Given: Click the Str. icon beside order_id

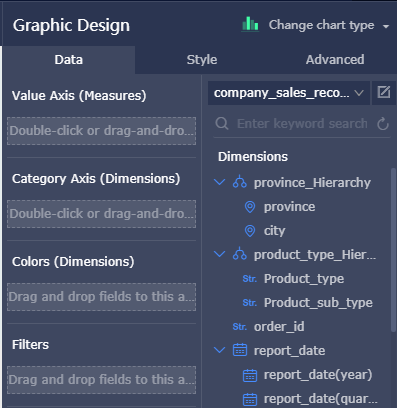Looking at the screenshot, I should coord(240,326).
